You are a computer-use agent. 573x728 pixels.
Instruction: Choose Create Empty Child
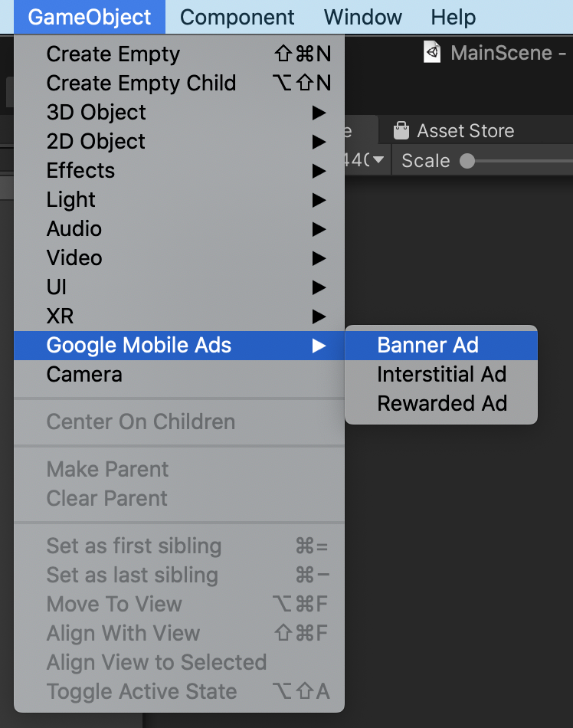[x=141, y=84]
